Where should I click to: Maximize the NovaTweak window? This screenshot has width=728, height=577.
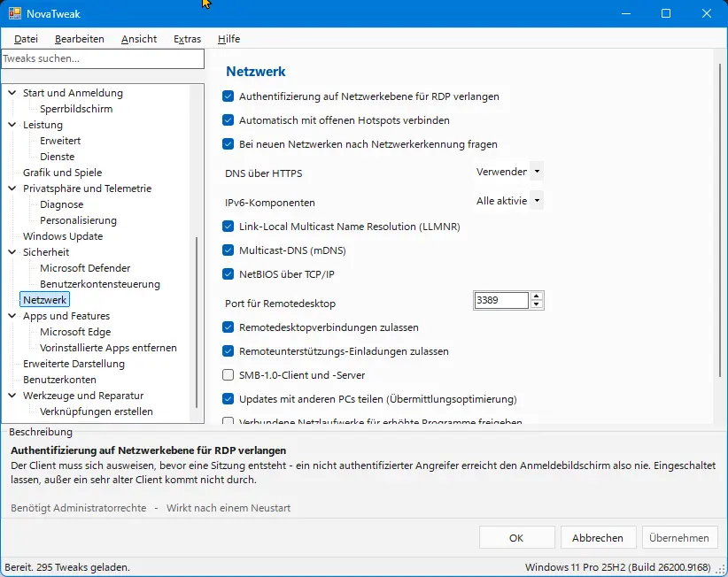point(666,13)
